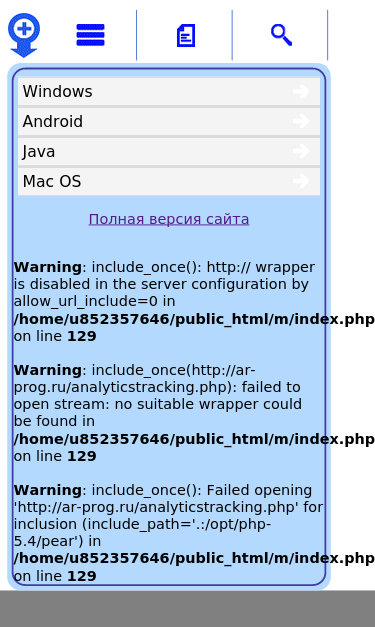Viewport: 375px width, 627px height.
Task: Click the include_path='.:/opt/php-5.4/pear' text
Action: (142, 533)
